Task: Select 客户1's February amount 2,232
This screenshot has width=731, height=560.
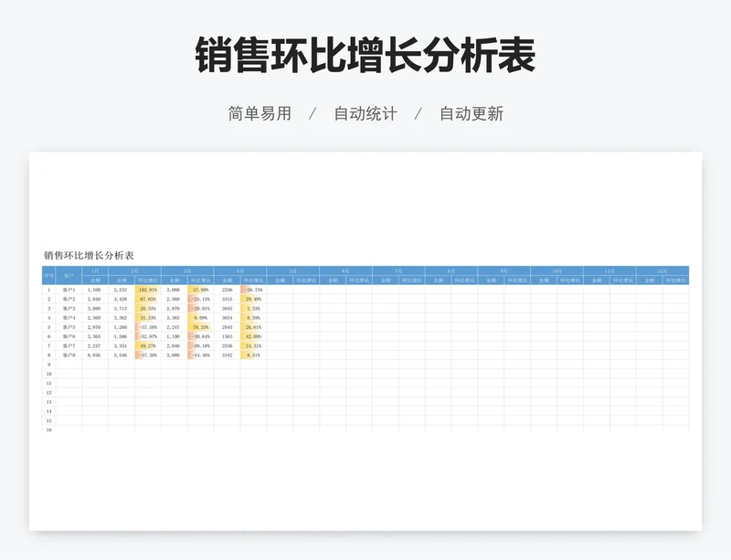Action: point(122,290)
